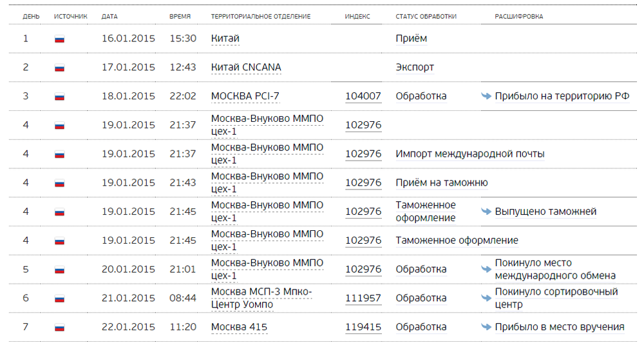The width and height of the screenshot is (644, 345).
Task: Click the arrow icon beside Прибыло на территорию РФ
Action: 486,96
